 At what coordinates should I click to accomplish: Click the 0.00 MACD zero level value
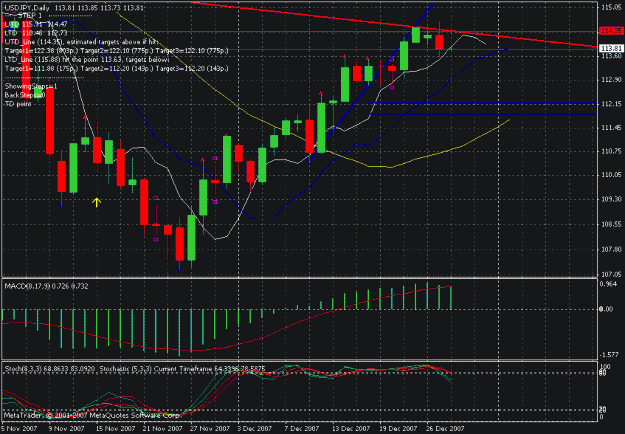click(607, 309)
